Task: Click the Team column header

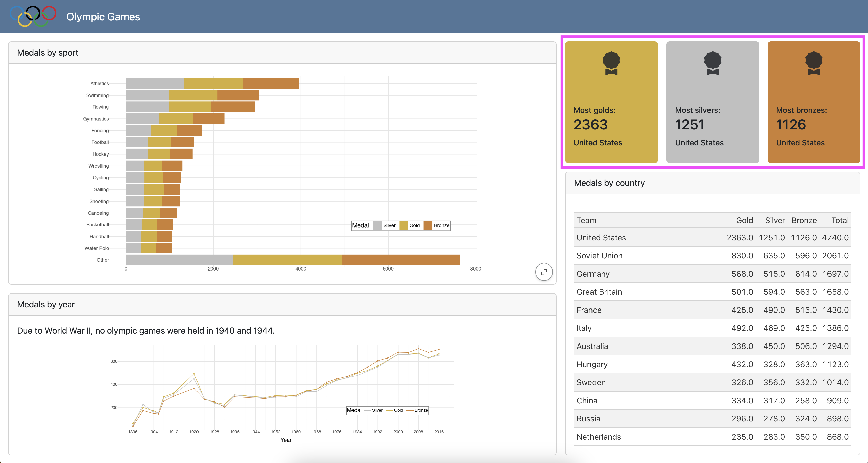Action: [586, 220]
